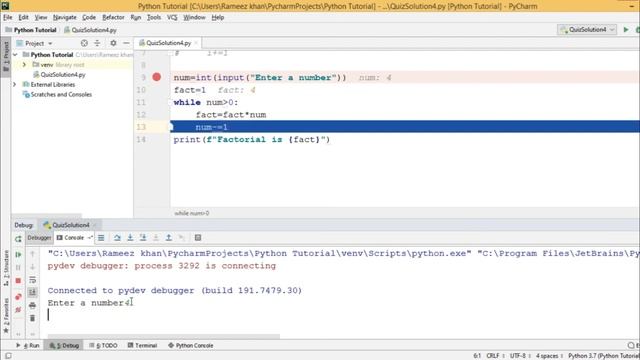The image size is (640, 360).
Task: Expand the venv folder
Action: point(24,64)
